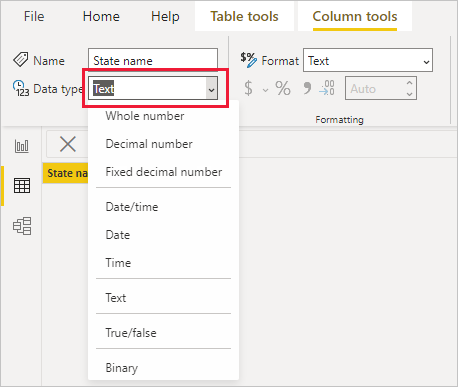The width and height of the screenshot is (458, 387).
Task: Click the State name input field
Action: [153, 60]
